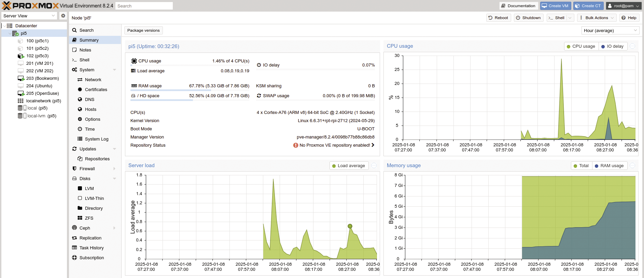The image size is (644, 278).
Task: Select VM 203 (Bookworm)
Action: [x=42, y=78]
